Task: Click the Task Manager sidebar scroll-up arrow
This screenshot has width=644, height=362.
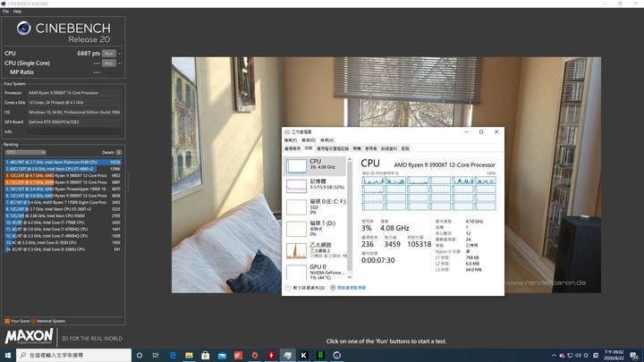Action: tap(350, 159)
